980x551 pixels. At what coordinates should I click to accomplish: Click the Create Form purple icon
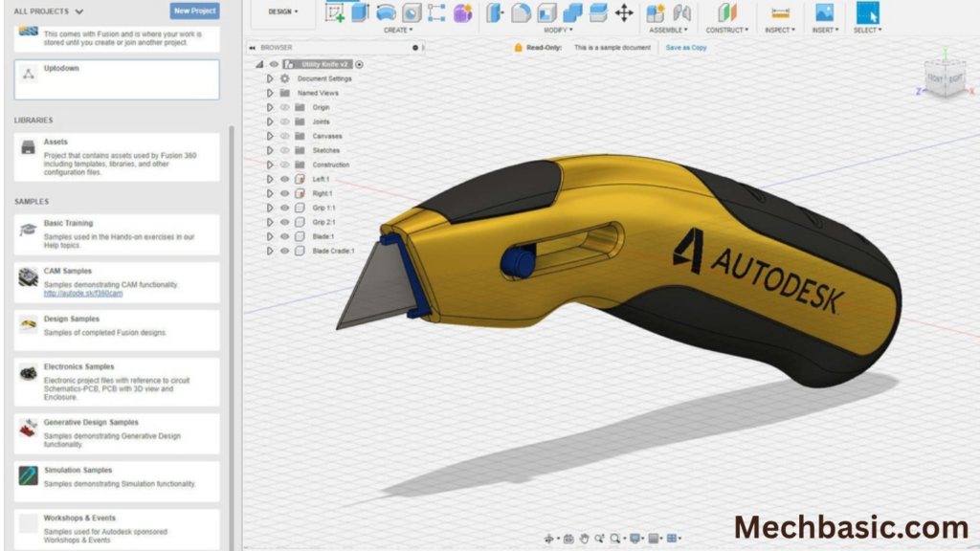click(462, 12)
